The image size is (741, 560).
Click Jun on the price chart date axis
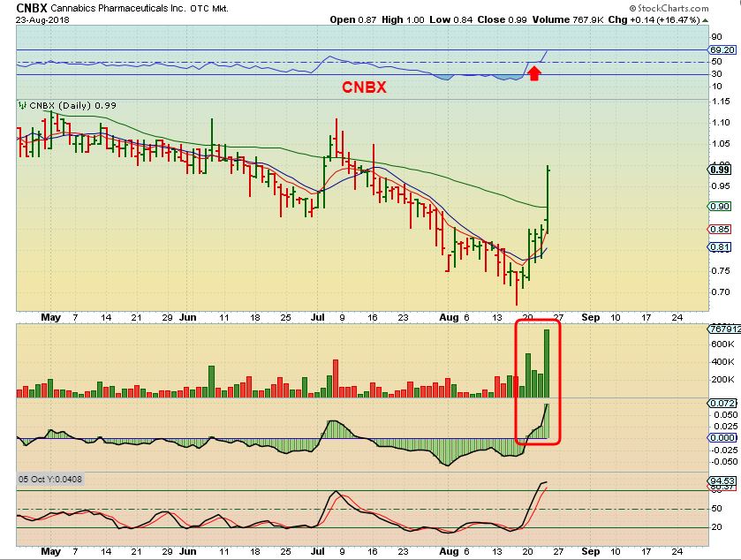pyautogui.click(x=187, y=318)
